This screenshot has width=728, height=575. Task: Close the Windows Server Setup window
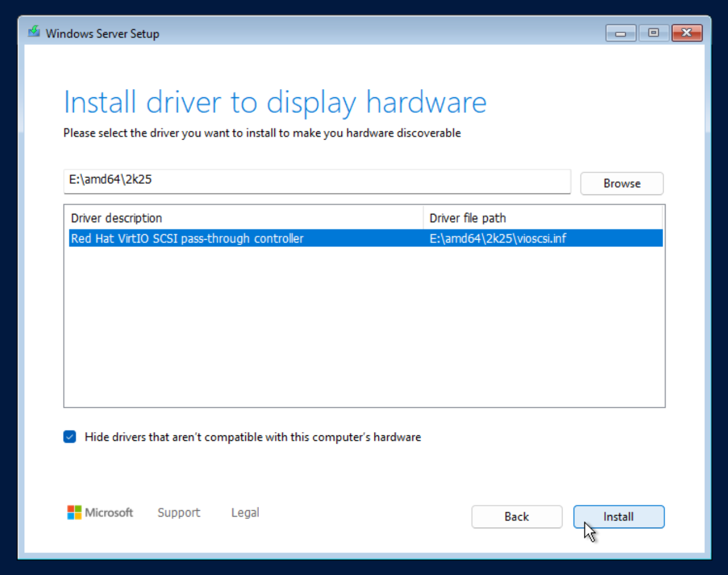pos(687,33)
